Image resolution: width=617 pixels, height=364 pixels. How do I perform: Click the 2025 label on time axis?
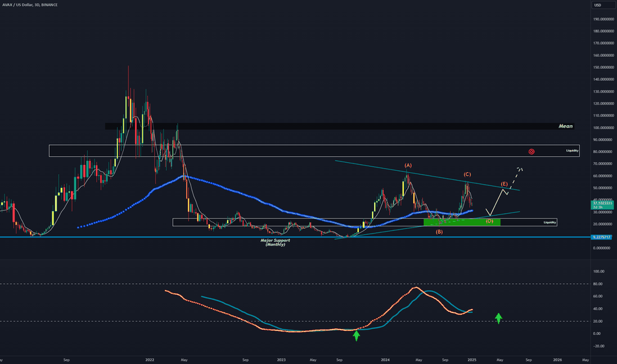tap(472, 359)
